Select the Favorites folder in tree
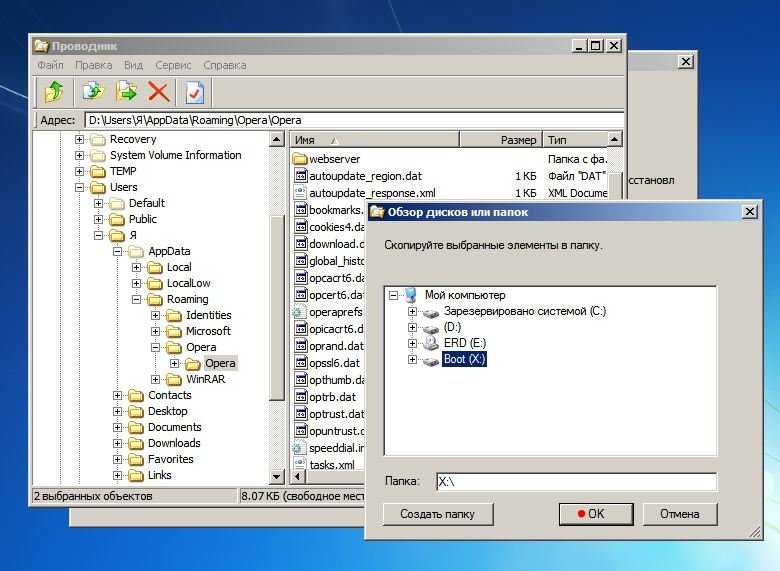The image size is (780, 571). (x=171, y=459)
